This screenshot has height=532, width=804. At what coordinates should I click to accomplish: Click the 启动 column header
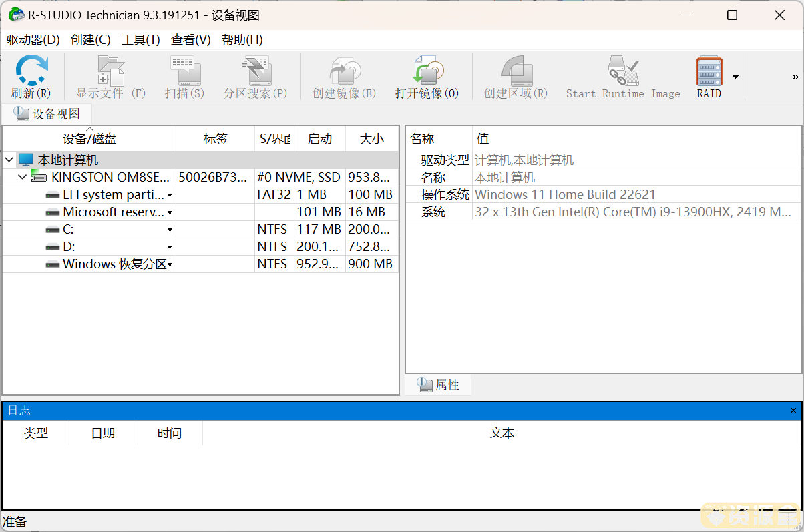tap(320, 139)
